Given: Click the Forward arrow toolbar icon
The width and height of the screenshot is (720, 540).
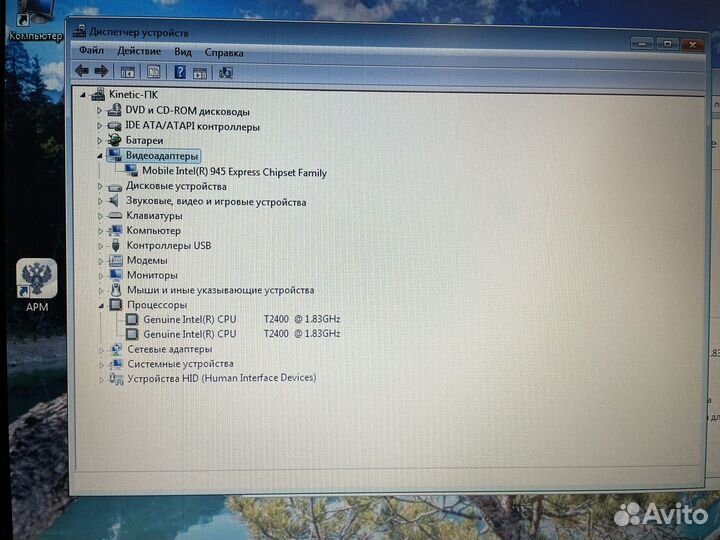Looking at the screenshot, I should coord(101,71).
